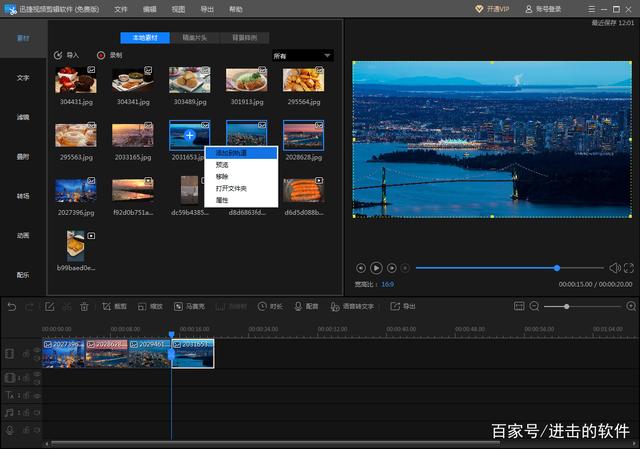640x449 pixels.
Task: Select thumbnail 304431.jpg
Action: click(x=76, y=80)
